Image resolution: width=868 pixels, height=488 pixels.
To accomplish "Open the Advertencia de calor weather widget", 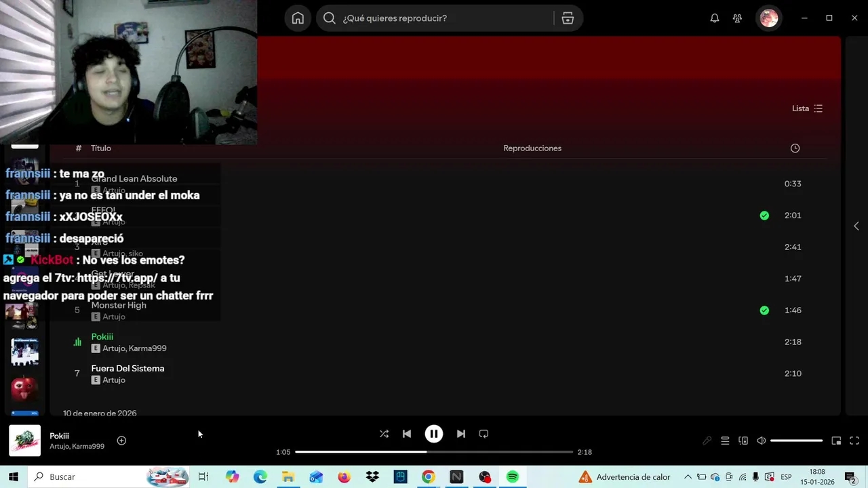I will point(625,477).
